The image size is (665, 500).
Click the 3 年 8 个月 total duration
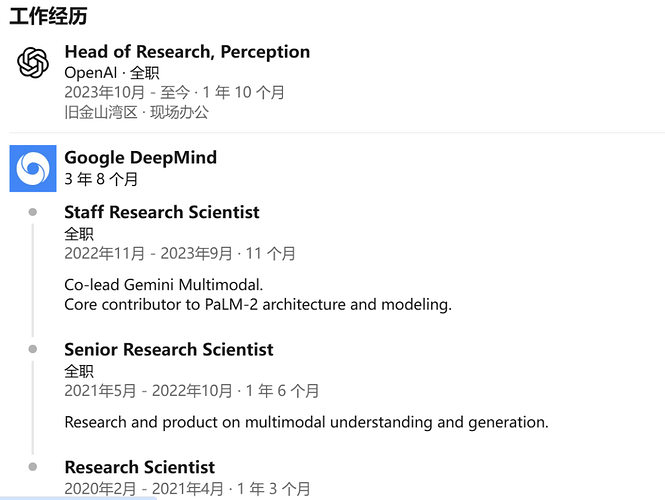click(101, 179)
